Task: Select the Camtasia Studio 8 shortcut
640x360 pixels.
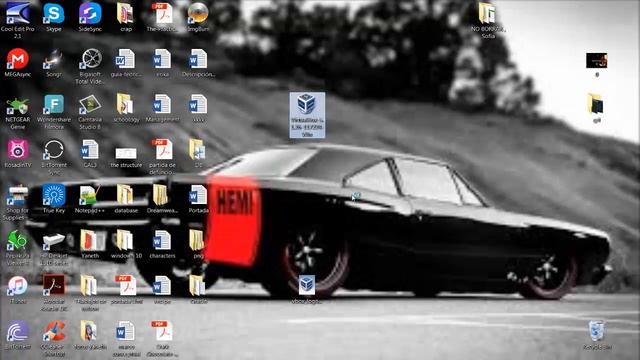Action: tap(90, 112)
